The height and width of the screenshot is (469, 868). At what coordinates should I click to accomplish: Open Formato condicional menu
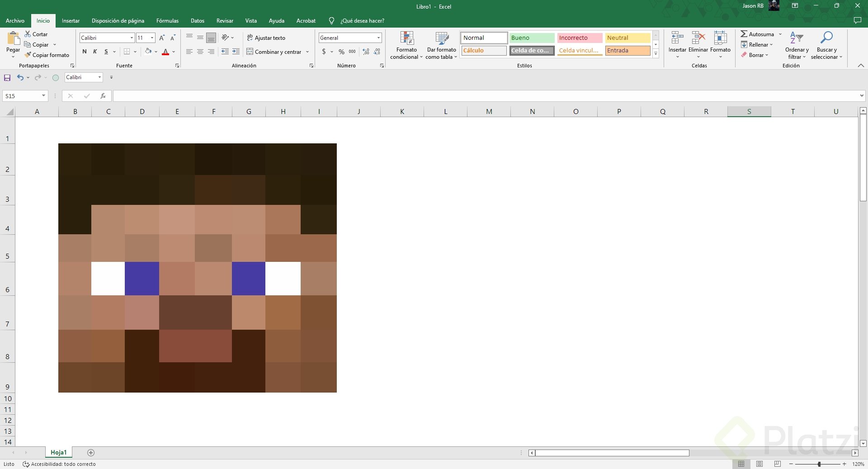(406, 45)
